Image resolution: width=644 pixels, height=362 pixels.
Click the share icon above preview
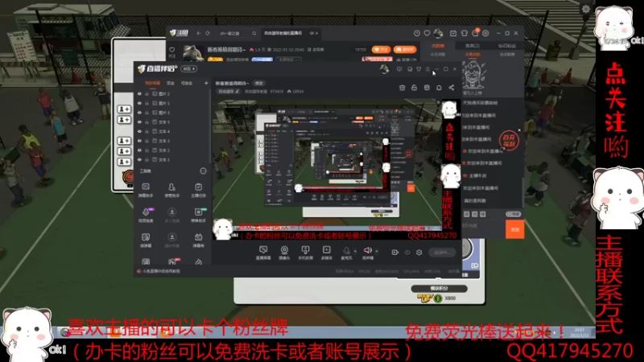452,88
